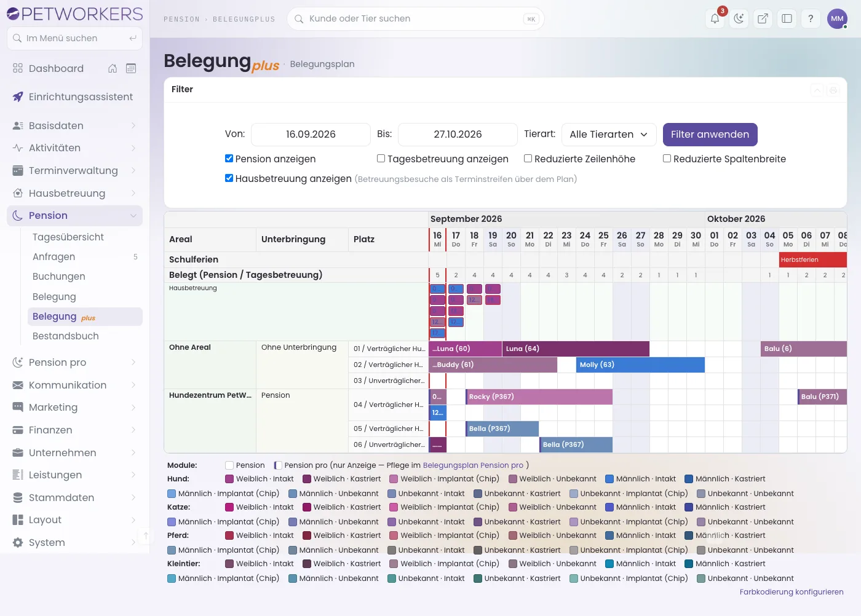This screenshot has height=616, width=861.
Task: Open the notifications bell
Action: pyautogui.click(x=715, y=18)
